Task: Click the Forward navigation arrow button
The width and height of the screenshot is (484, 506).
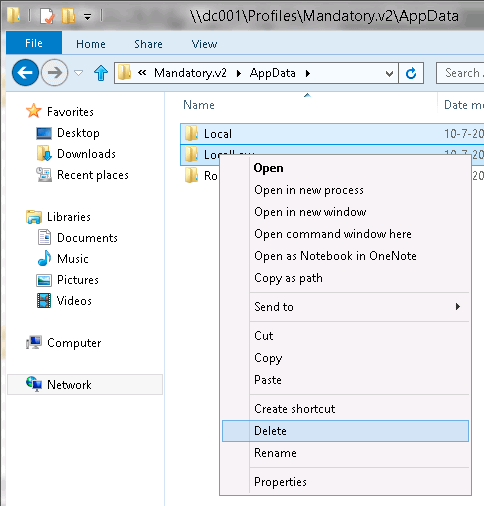Action: click(x=54, y=72)
